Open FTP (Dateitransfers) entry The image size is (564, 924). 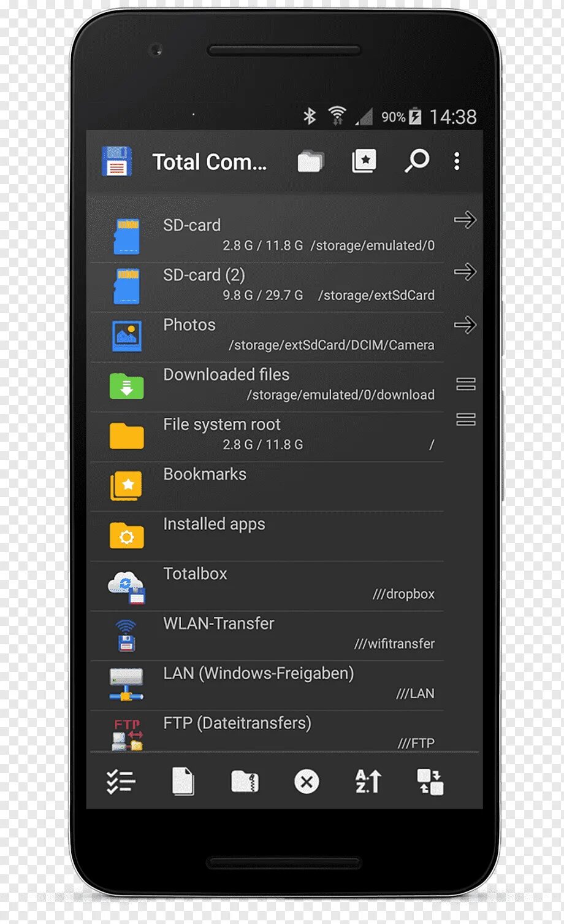267,731
